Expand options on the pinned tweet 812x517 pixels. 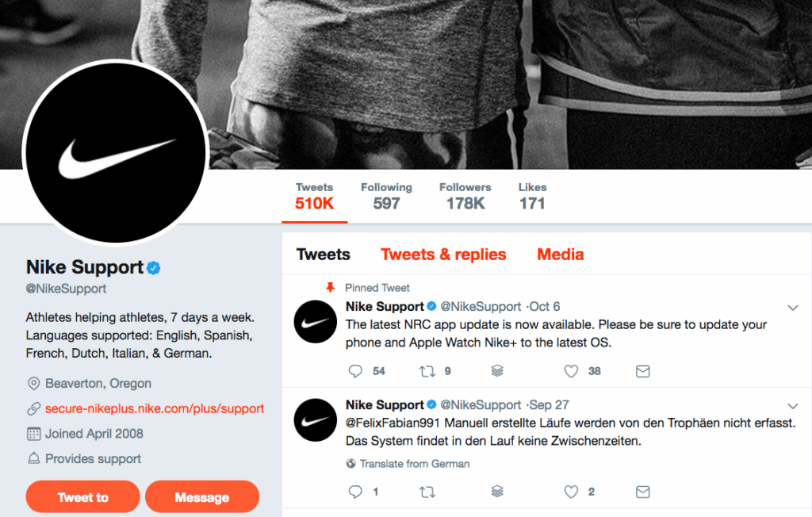tap(793, 308)
